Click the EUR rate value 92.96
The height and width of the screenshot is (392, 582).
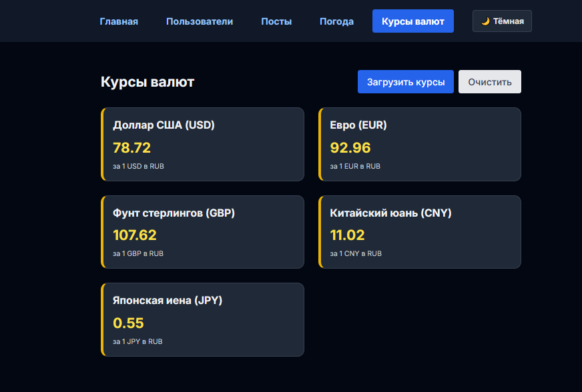pos(350,148)
